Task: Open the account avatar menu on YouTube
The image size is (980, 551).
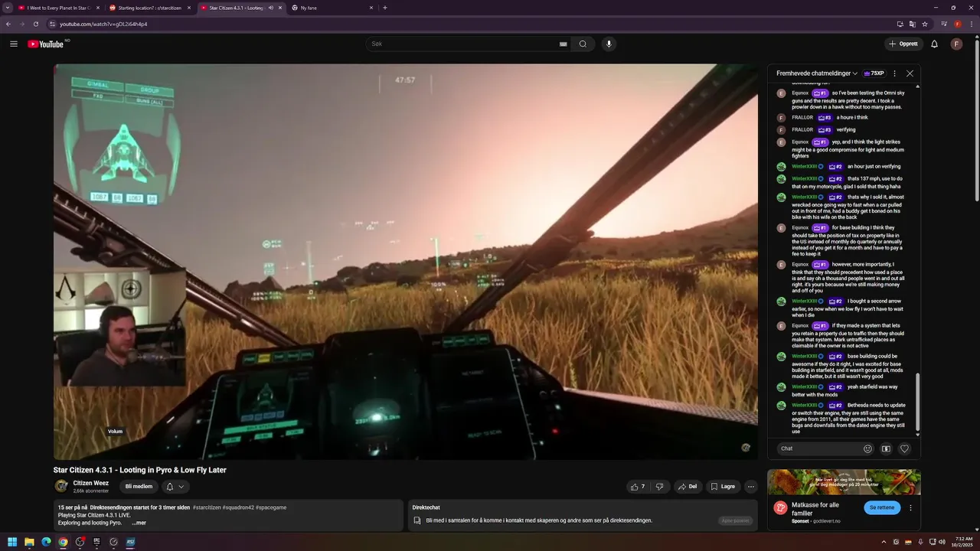Action: tap(956, 44)
